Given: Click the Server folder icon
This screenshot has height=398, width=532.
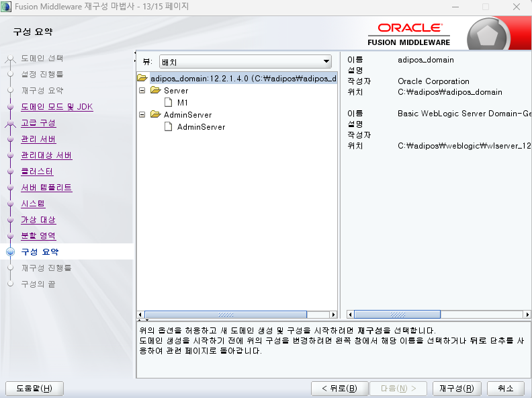Looking at the screenshot, I should pos(155,90).
